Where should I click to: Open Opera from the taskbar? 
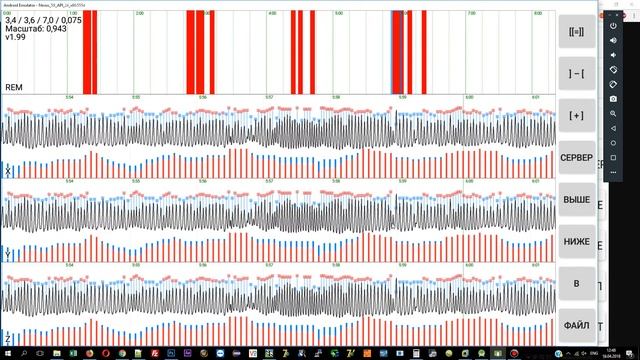click(x=106, y=353)
